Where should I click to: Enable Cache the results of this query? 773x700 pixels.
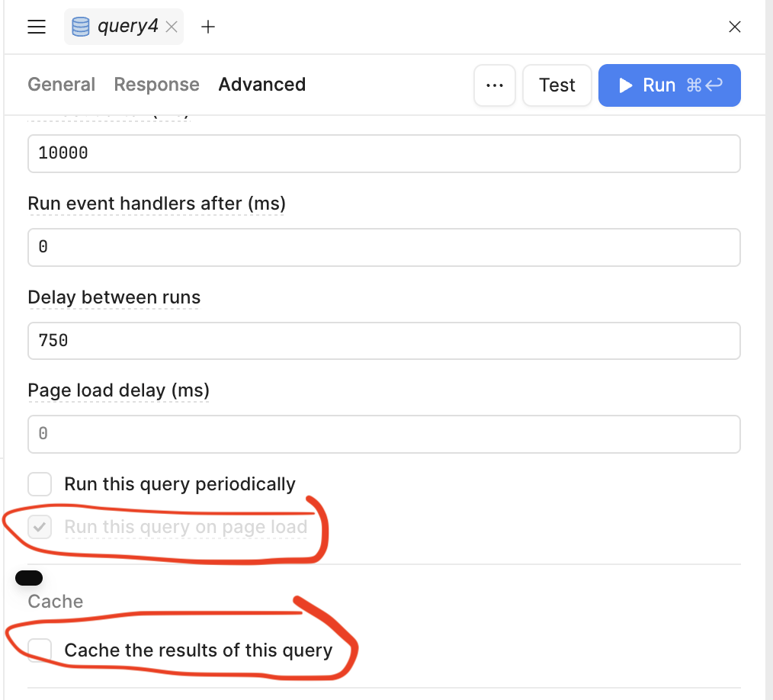tap(40, 650)
